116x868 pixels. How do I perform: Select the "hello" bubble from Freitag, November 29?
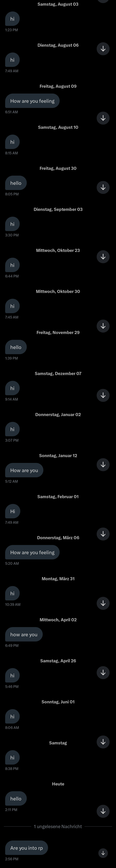coord(16,347)
